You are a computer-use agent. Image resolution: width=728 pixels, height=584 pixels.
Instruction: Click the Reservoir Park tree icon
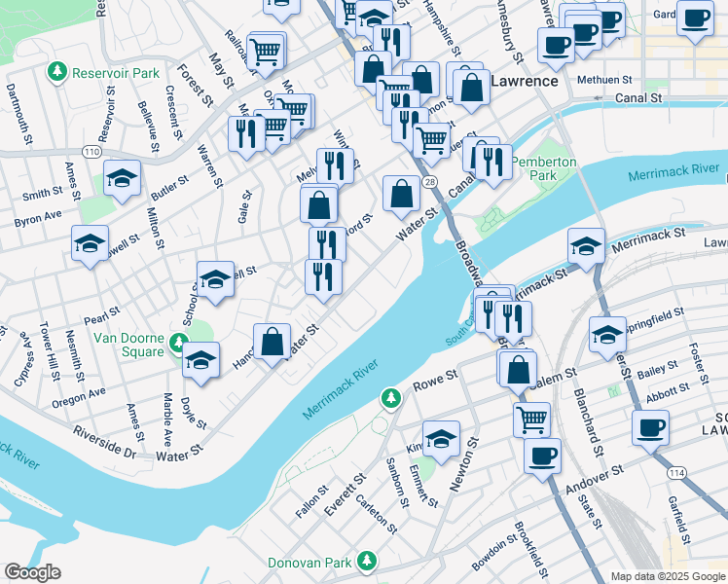pos(57,72)
